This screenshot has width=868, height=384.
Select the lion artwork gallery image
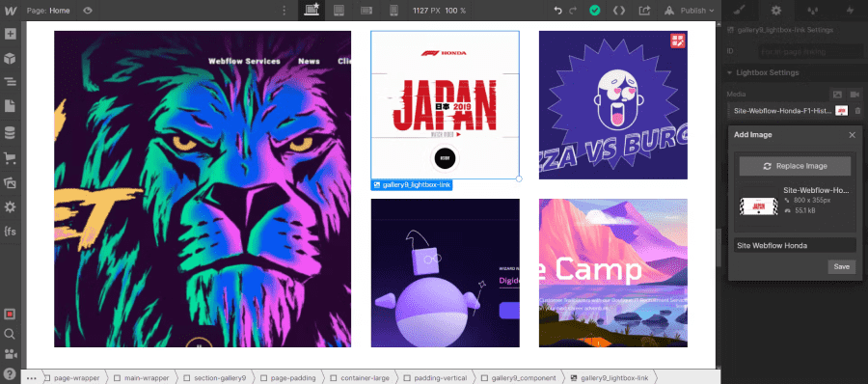point(203,189)
